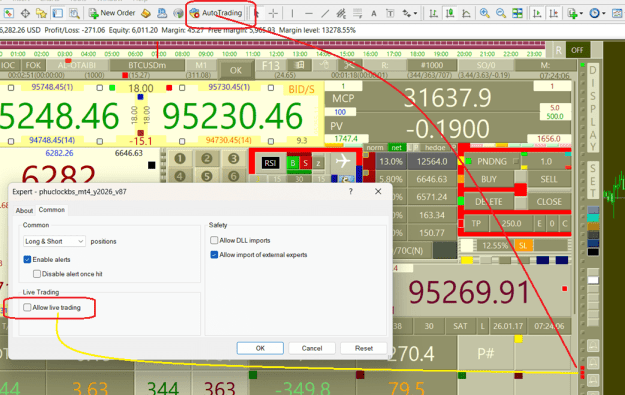Image resolution: width=625 pixels, height=395 pixels.
Task: Click Reset in Expert dialog
Action: click(x=364, y=348)
